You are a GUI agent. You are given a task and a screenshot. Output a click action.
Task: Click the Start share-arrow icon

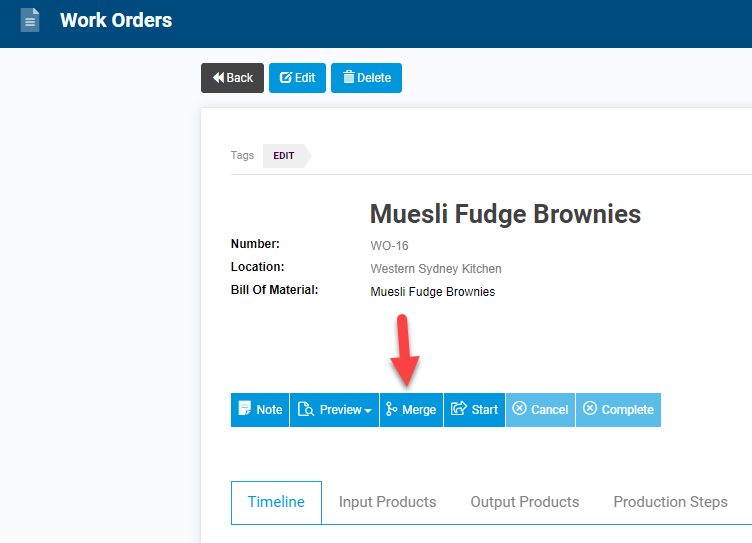click(458, 409)
